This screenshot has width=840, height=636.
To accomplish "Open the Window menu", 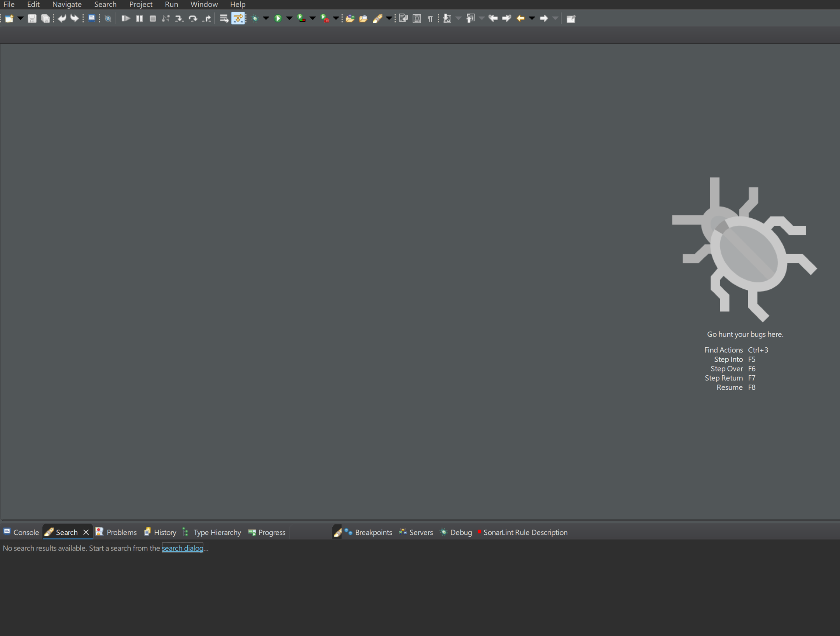I will pyautogui.click(x=204, y=4).
